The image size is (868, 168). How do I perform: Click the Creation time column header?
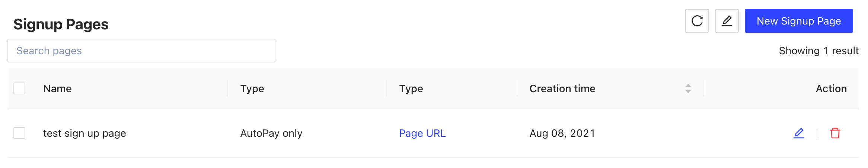coord(562,88)
